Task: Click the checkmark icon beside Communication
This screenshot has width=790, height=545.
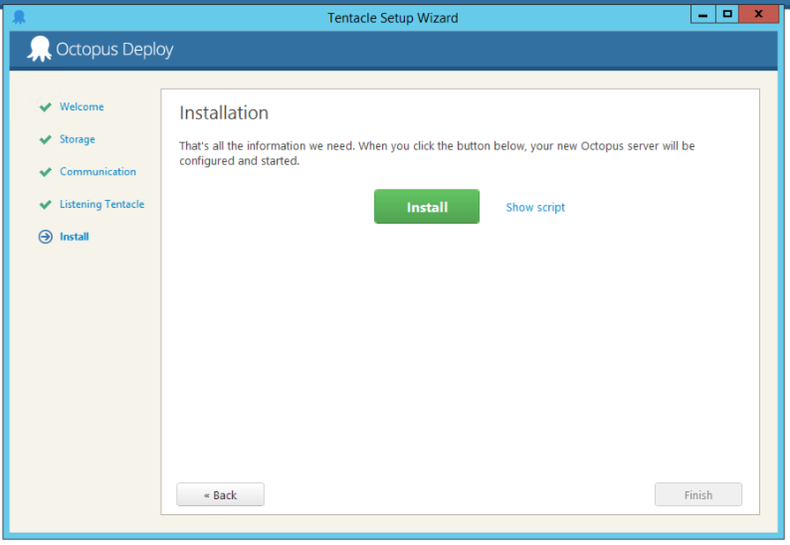Action: (45, 172)
